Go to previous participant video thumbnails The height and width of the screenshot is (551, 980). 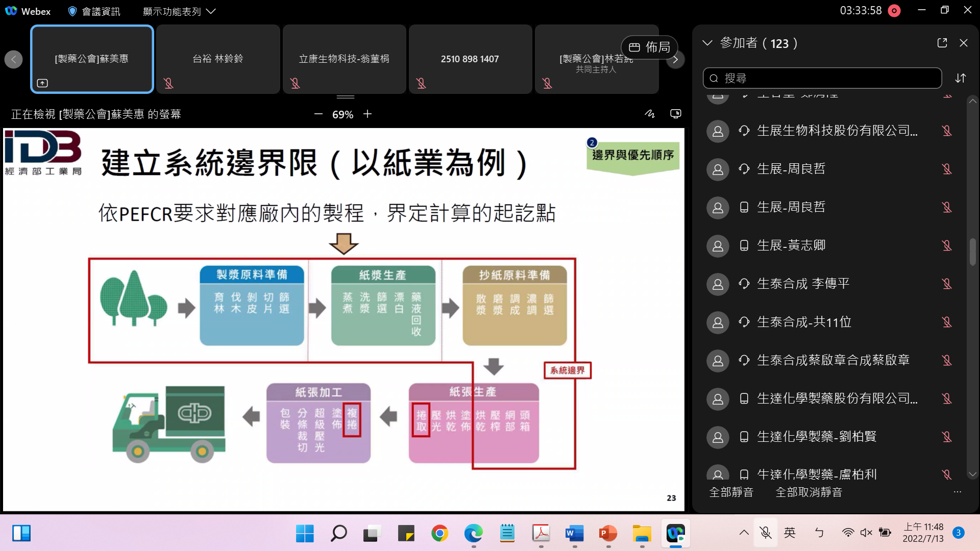pos(14,60)
